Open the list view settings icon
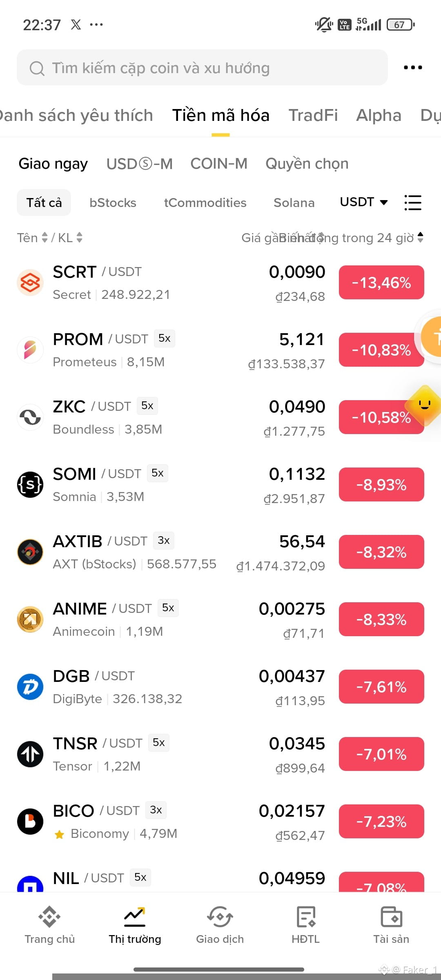This screenshot has height=980, width=441. click(413, 203)
